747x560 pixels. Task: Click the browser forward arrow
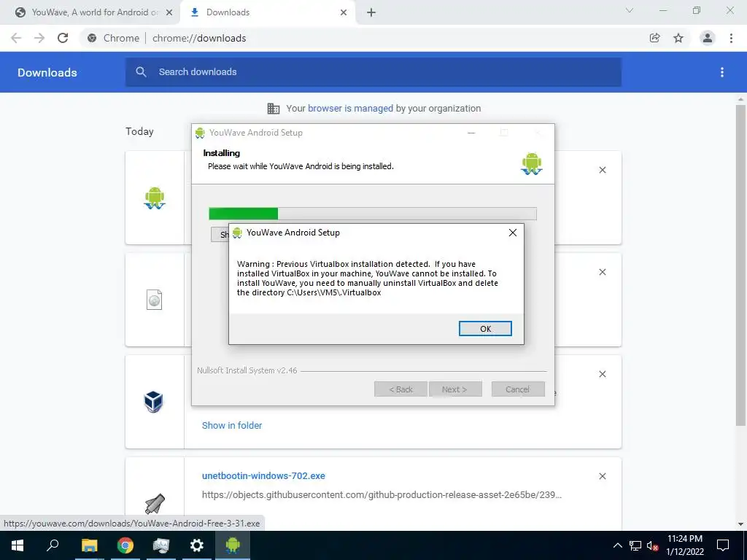pyautogui.click(x=39, y=38)
